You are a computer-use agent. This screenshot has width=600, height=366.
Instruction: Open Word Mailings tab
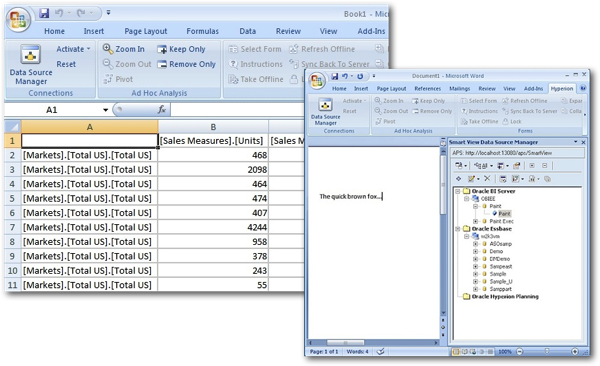pyautogui.click(x=460, y=88)
